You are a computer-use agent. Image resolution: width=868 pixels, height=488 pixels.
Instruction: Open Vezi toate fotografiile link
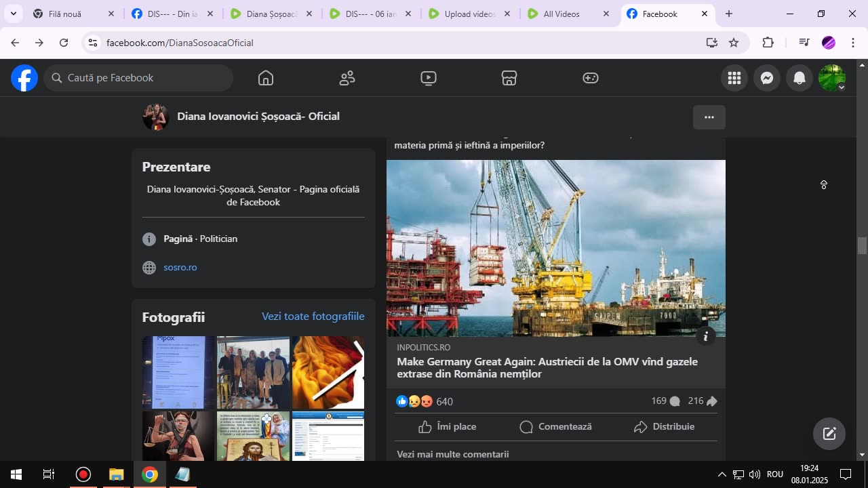[x=313, y=317]
